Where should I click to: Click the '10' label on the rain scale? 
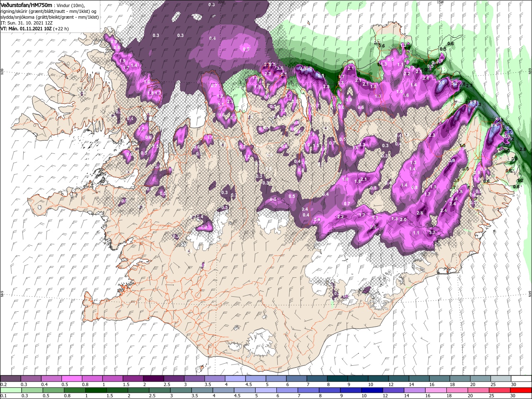pyautogui.click(x=364, y=396)
